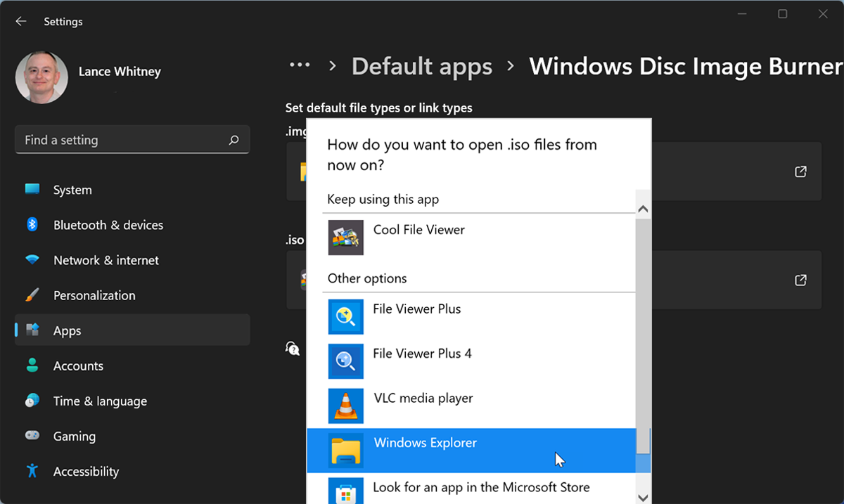Click the search magnifier icon
The width and height of the screenshot is (844, 504).
234,140
